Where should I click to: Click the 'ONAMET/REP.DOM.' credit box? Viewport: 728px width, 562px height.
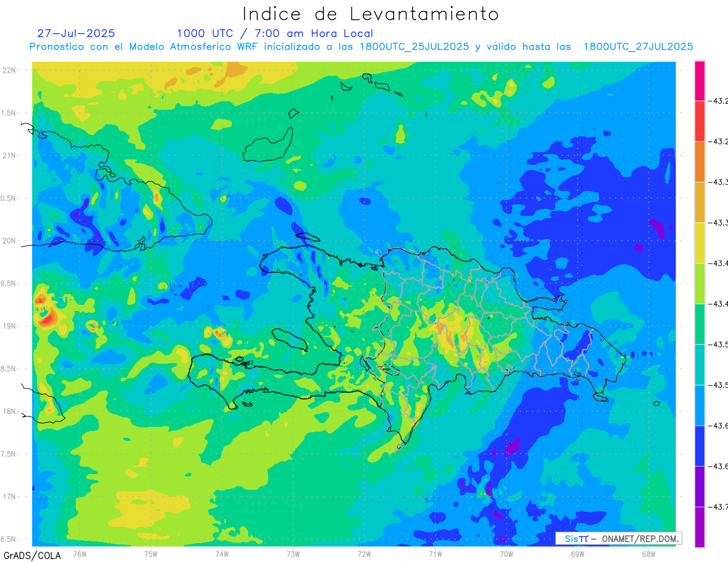coord(618,538)
